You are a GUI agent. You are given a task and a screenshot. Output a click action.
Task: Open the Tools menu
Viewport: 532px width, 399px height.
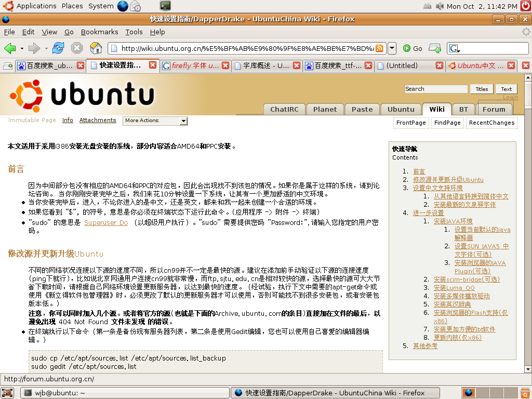(x=134, y=32)
